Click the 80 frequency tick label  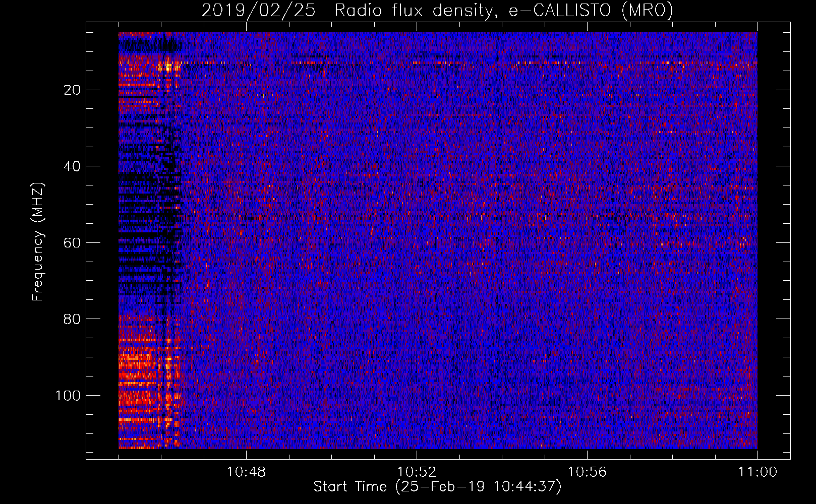(73, 319)
